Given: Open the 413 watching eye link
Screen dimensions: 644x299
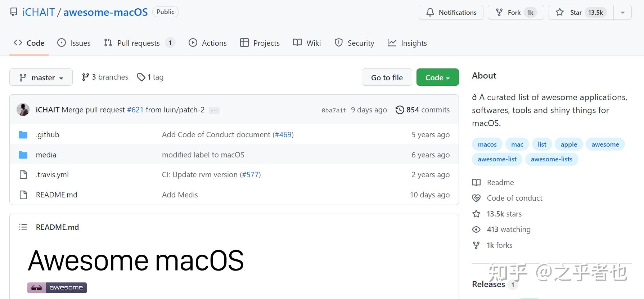Looking at the screenshot, I should coord(476,229).
